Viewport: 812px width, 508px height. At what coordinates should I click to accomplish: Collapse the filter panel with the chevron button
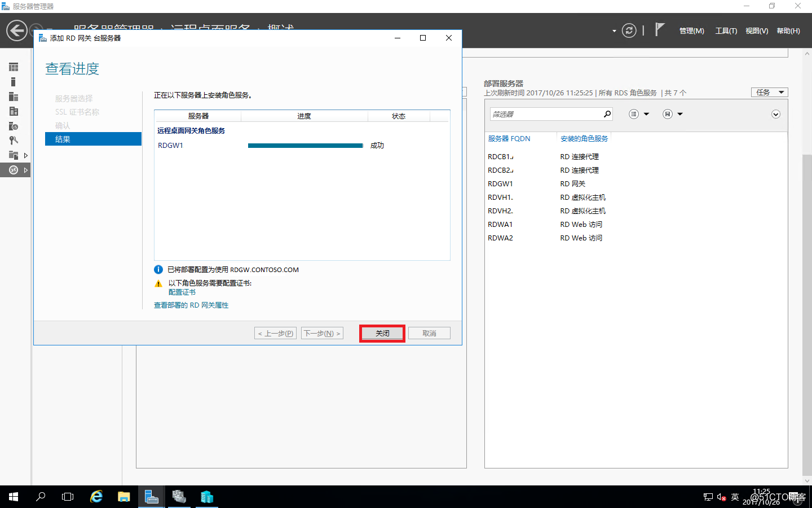pos(776,114)
